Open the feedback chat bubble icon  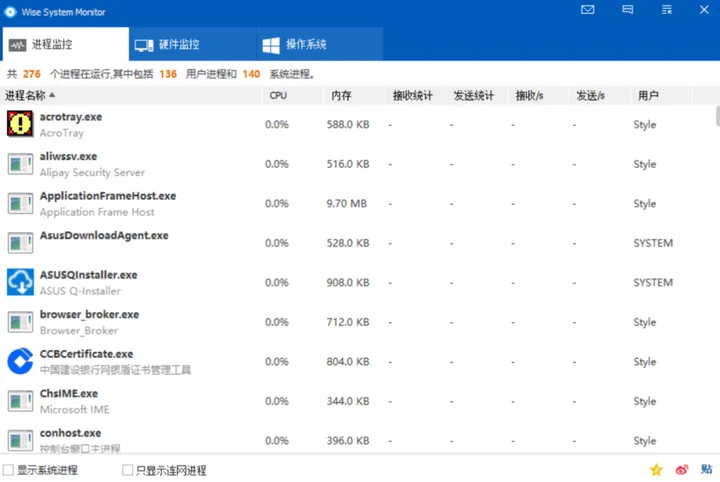(x=627, y=10)
